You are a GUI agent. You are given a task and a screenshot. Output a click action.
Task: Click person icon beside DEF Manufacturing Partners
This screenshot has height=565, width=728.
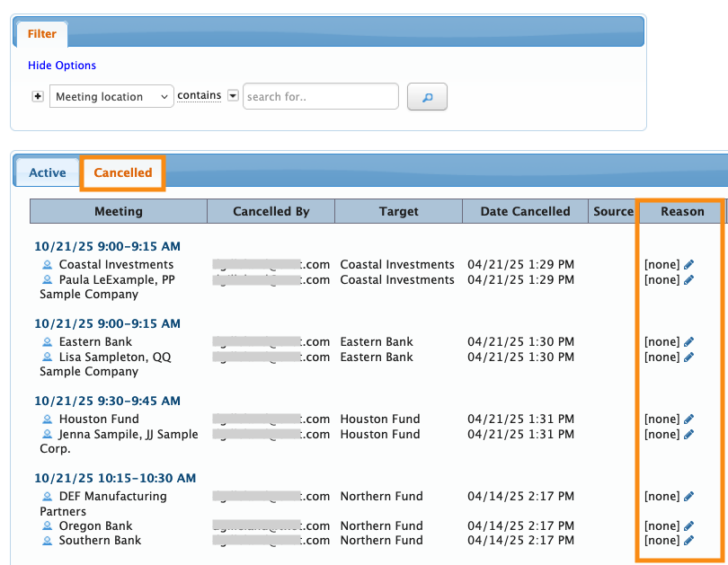[48, 497]
